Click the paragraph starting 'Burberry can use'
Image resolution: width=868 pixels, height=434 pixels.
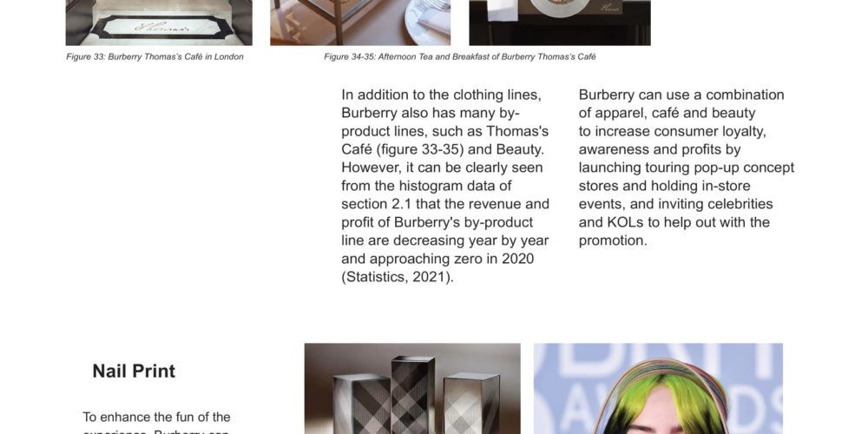click(687, 168)
